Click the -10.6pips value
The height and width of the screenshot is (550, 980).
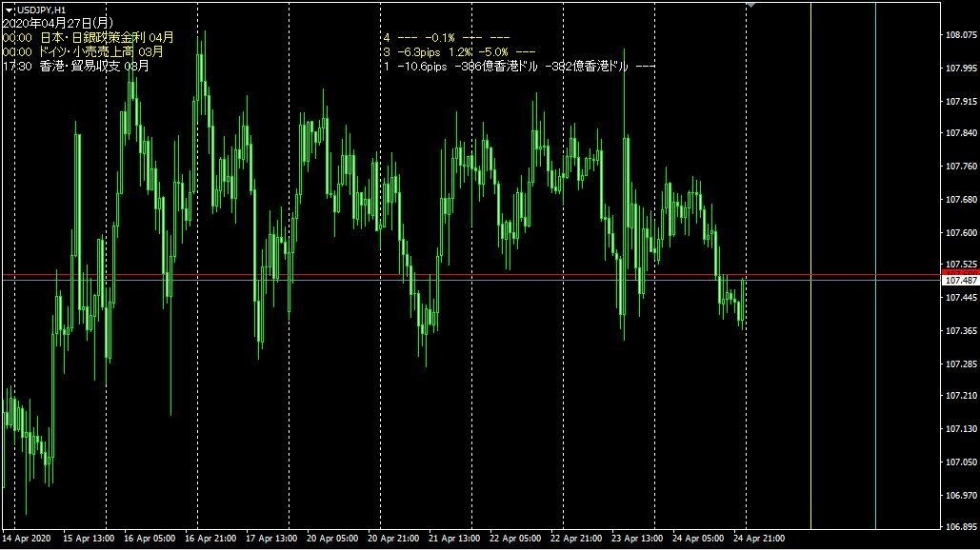click(x=422, y=67)
